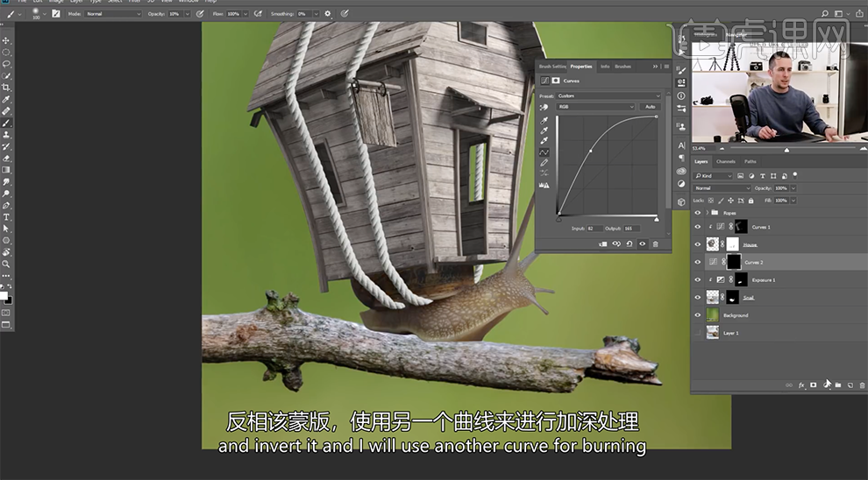The image size is (868, 480).
Task: Hide the Curves 1 layer
Action: (x=698, y=227)
